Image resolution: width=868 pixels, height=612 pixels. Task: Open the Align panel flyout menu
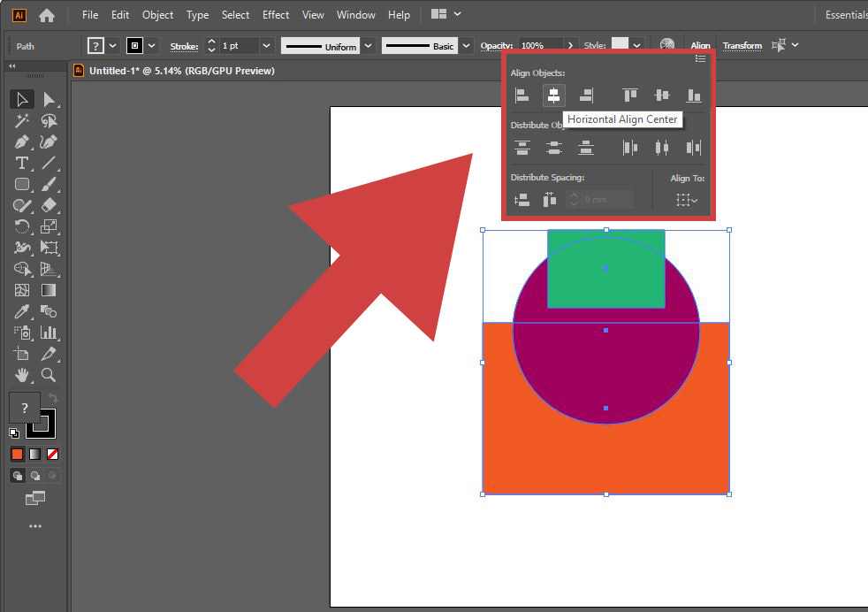[x=700, y=58]
